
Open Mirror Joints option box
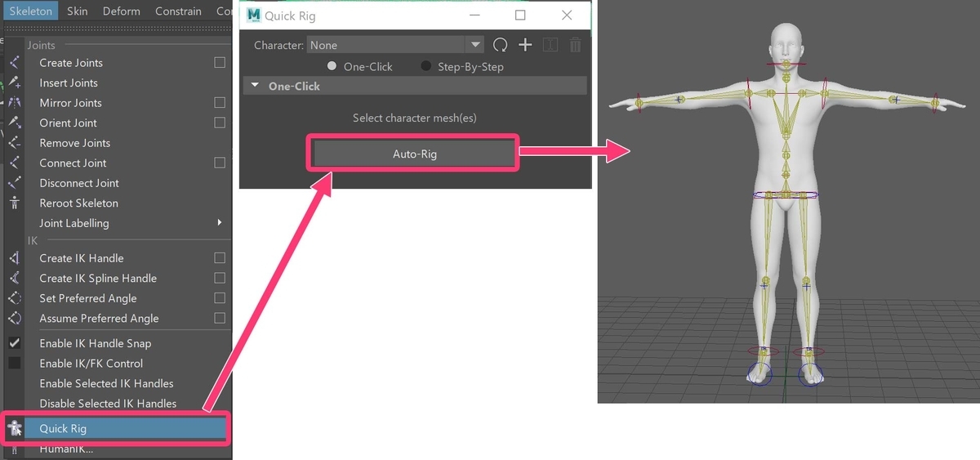pos(220,102)
